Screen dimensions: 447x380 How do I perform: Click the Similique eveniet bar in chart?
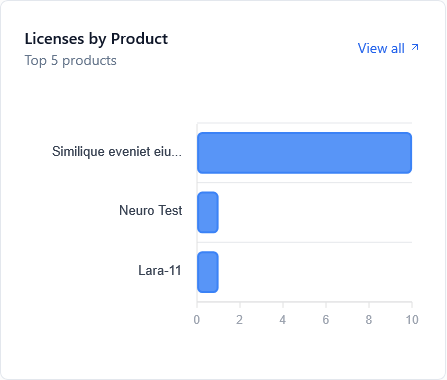pyautogui.click(x=304, y=153)
